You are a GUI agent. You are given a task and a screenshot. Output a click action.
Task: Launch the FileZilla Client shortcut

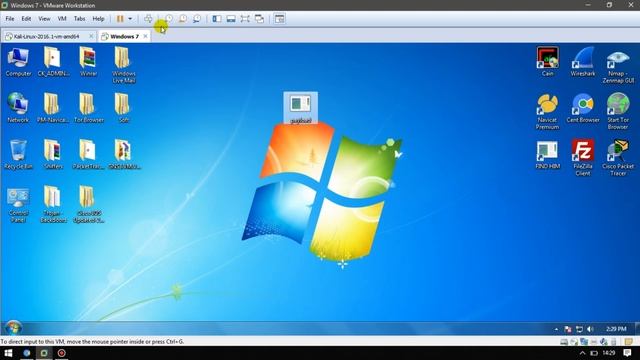[582, 158]
